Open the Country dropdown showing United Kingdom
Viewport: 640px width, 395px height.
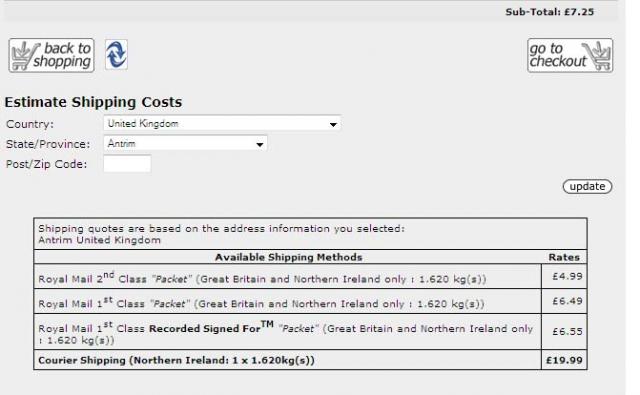pos(222,124)
